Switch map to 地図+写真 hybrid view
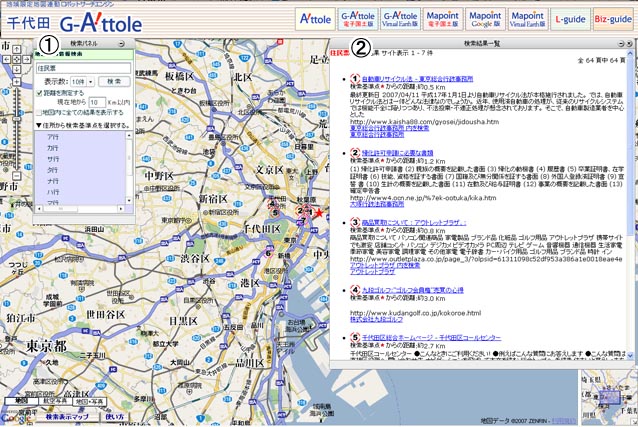The height and width of the screenshot is (427, 638). point(90,401)
